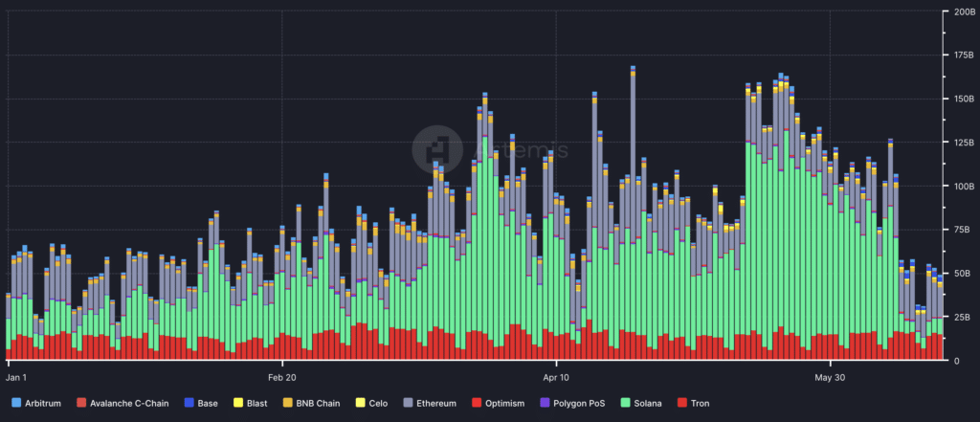Toggle the Celo legend swatch
This screenshot has height=422, width=980.
(x=360, y=403)
